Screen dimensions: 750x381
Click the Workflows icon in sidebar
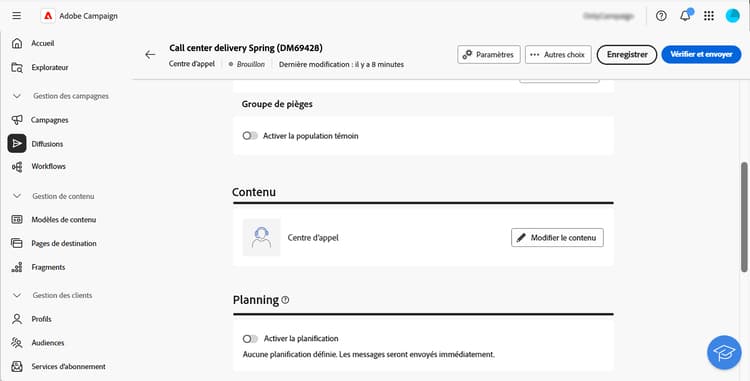coord(17,166)
